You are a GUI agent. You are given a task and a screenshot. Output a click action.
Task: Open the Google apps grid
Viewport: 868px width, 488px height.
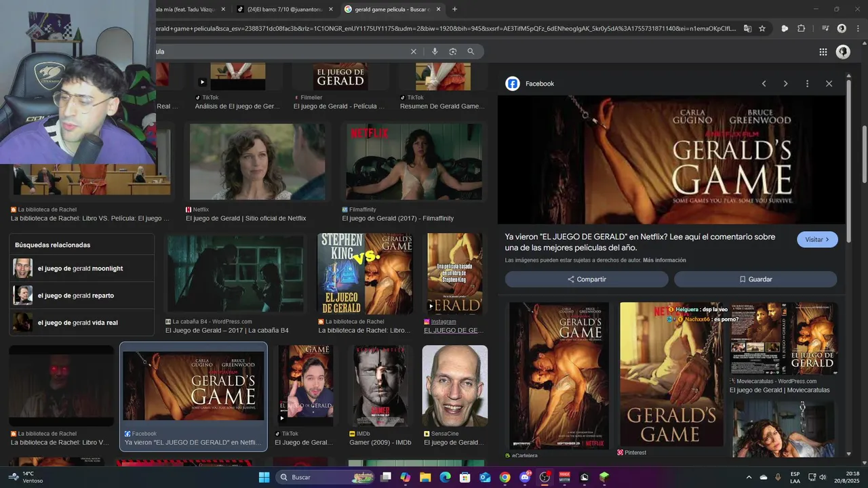tap(823, 52)
